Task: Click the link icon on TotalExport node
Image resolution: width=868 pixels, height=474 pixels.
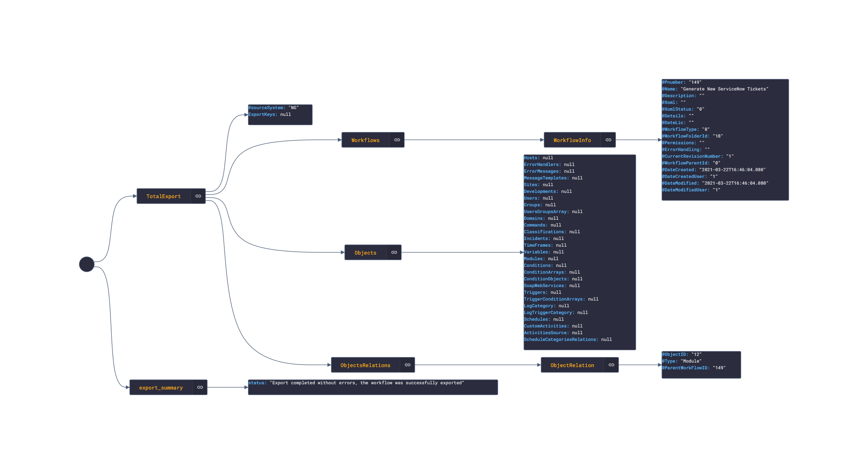Action: pos(198,196)
